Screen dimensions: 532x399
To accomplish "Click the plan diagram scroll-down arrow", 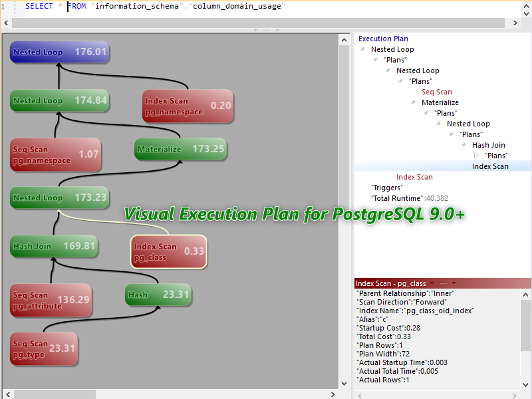I will 344,384.
